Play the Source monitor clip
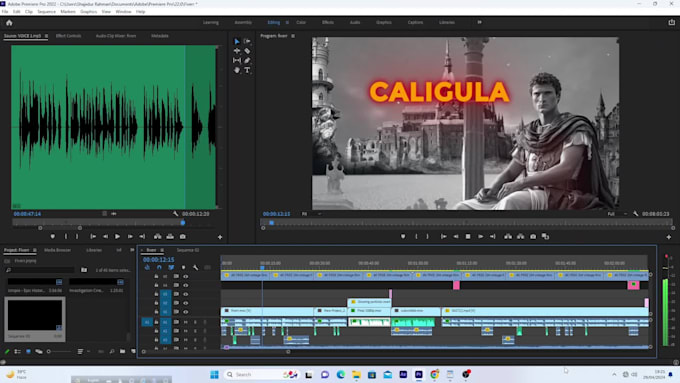Image resolution: width=680 pixels, height=383 pixels. [x=117, y=236]
